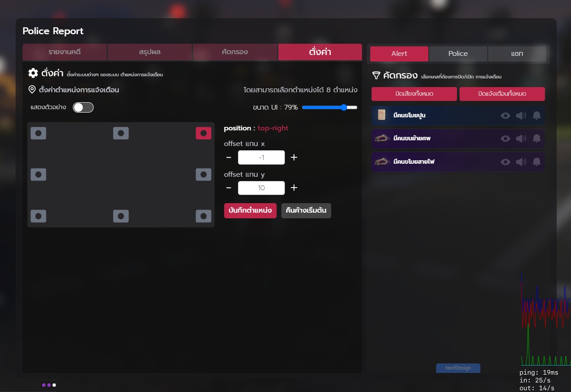Toggle the แสดงตัวอย่าง switch

click(83, 107)
